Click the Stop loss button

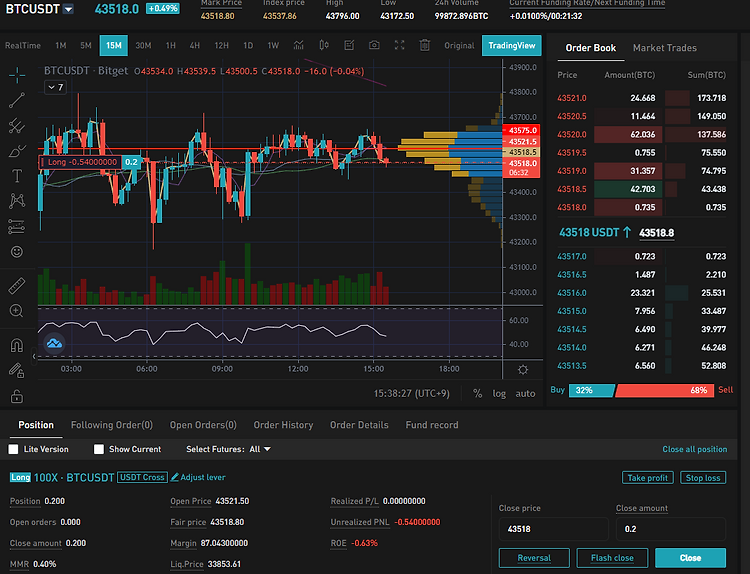pos(703,478)
